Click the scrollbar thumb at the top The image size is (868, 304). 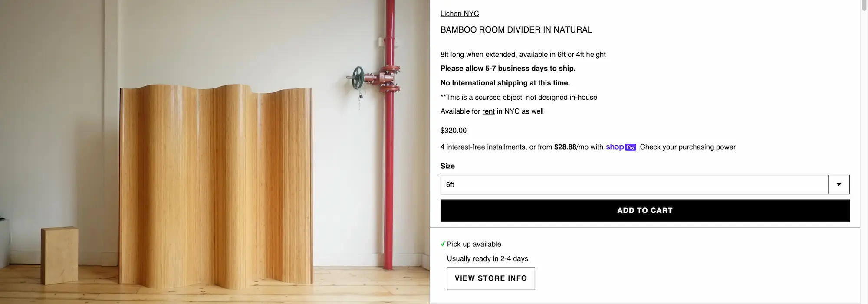pyautogui.click(x=864, y=5)
